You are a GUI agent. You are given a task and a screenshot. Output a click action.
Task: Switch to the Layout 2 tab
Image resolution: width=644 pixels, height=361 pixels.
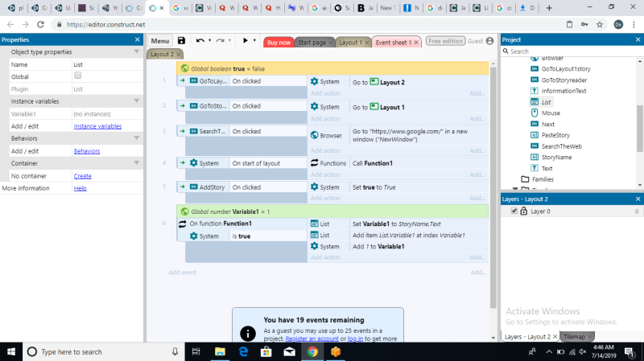click(x=162, y=54)
